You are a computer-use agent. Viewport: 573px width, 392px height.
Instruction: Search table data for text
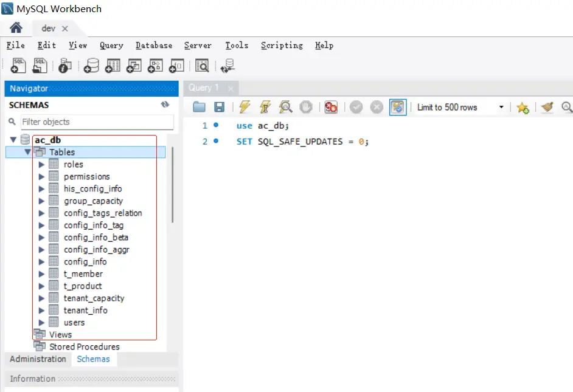(202, 66)
